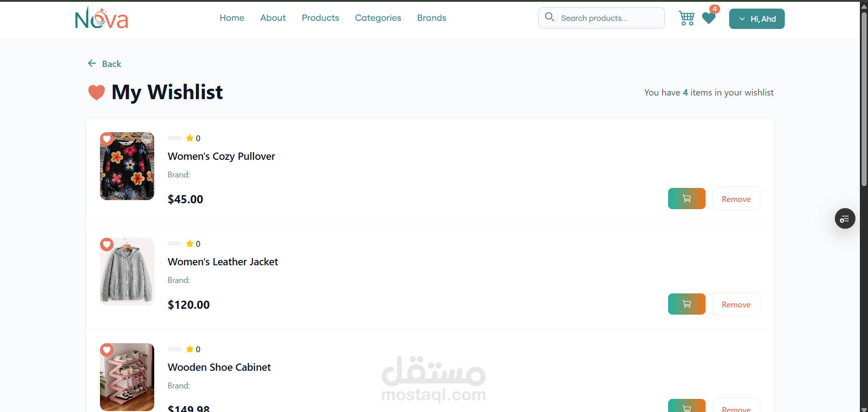Add Women's Leather Jacket to cart

coord(687,304)
